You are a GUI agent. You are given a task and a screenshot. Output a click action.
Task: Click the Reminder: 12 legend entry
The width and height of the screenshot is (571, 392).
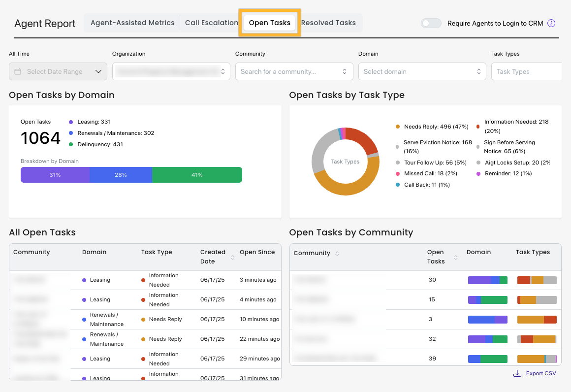coord(504,173)
